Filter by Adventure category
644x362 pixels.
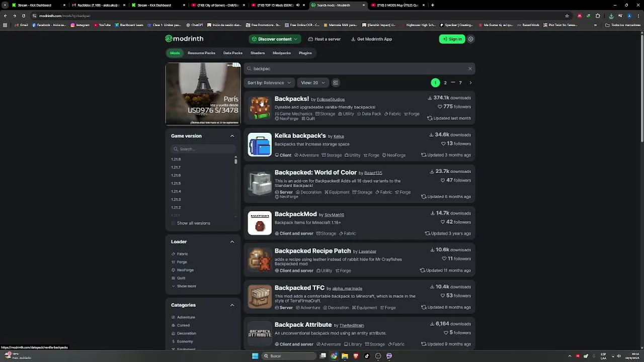pos(183,317)
